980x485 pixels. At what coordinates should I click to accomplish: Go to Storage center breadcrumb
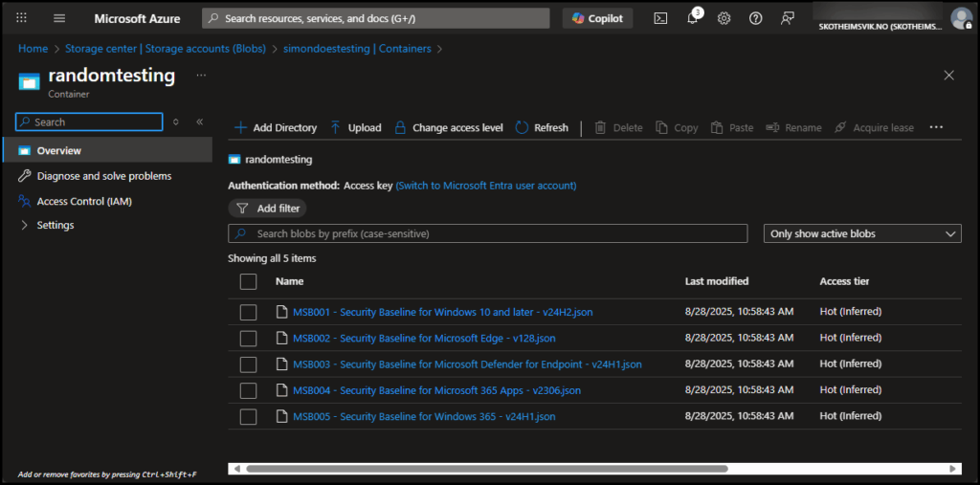166,48
